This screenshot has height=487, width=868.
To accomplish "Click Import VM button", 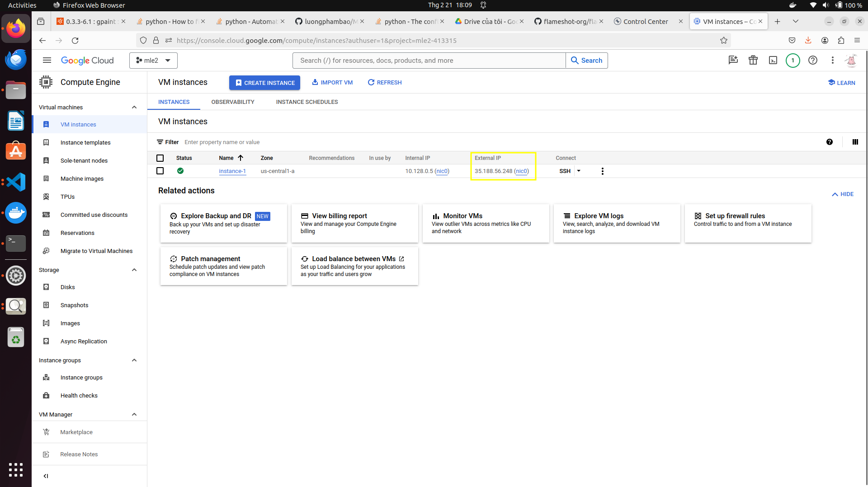I will [x=332, y=83].
